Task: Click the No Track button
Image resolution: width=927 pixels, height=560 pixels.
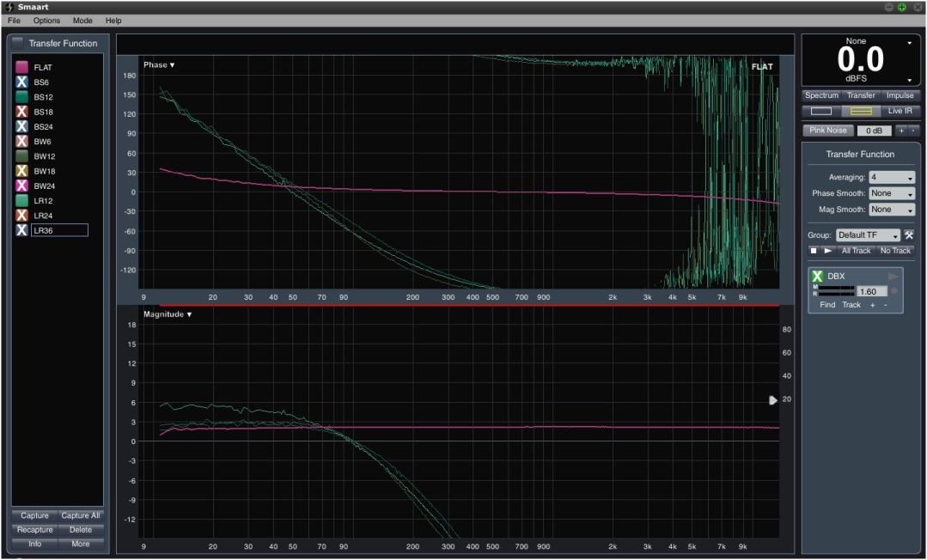Action: pos(896,251)
